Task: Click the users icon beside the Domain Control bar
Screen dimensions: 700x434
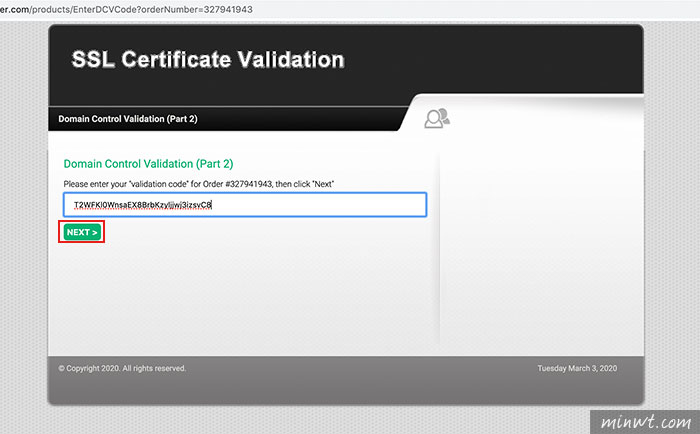Action: tap(437, 118)
